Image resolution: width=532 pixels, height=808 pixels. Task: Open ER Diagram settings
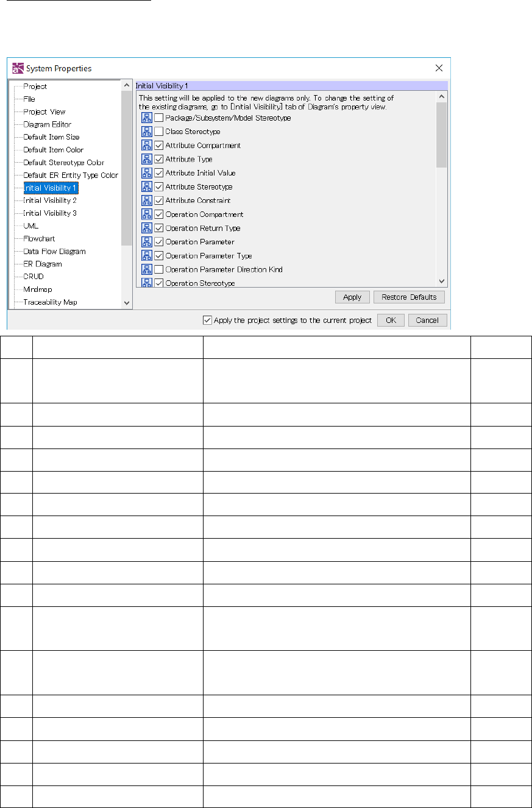[x=43, y=264]
